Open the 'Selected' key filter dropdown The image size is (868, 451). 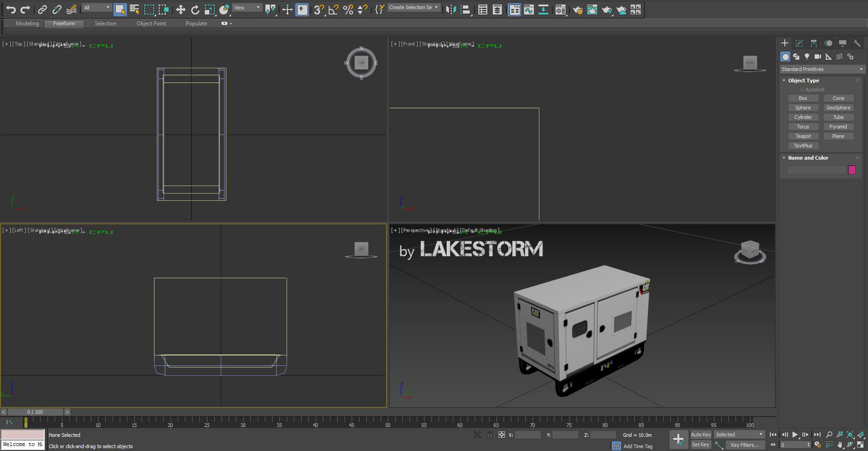tap(740, 435)
